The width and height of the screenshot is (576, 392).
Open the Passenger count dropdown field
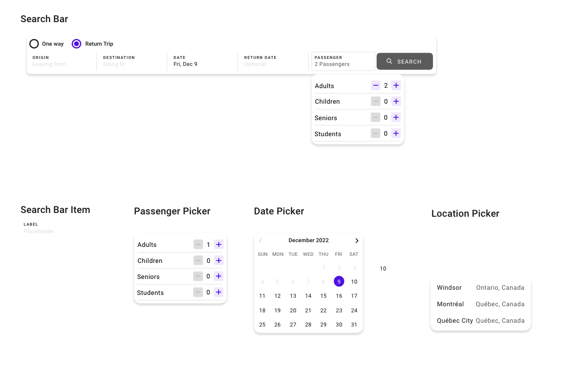coord(343,61)
